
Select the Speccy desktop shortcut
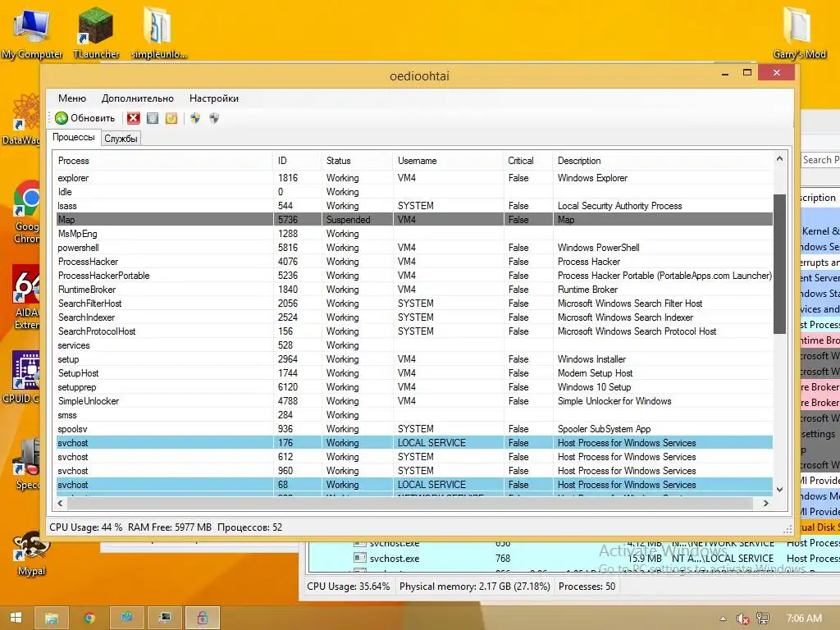tap(27, 463)
